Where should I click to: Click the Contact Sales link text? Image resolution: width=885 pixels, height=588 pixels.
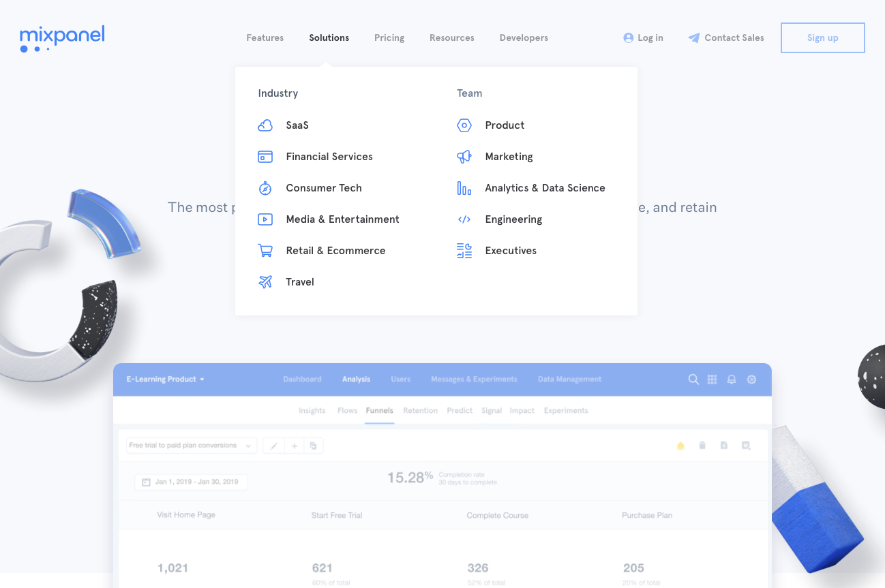[x=734, y=38]
